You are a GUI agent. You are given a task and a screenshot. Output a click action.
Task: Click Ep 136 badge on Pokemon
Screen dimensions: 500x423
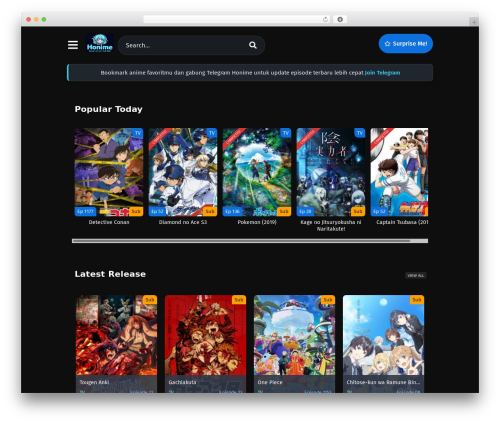pyautogui.click(x=232, y=211)
